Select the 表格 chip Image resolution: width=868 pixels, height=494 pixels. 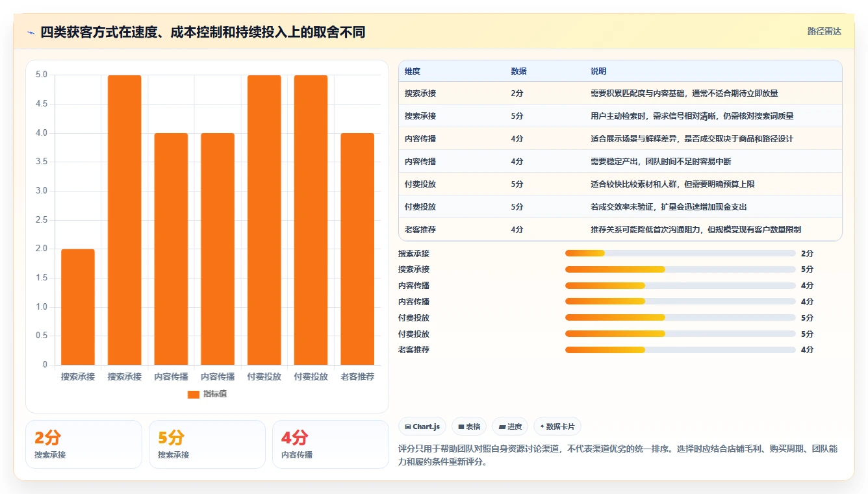pyautogui.click(x=469, y=426)
